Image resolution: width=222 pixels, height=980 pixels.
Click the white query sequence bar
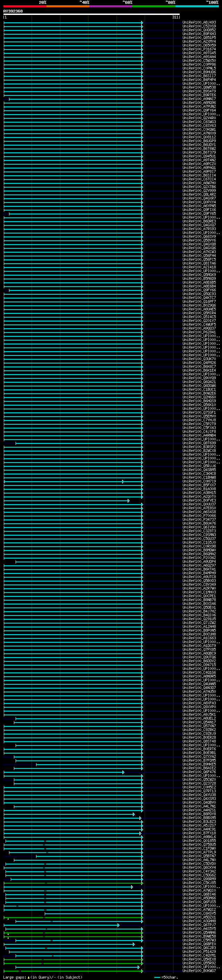click(92, 14)
